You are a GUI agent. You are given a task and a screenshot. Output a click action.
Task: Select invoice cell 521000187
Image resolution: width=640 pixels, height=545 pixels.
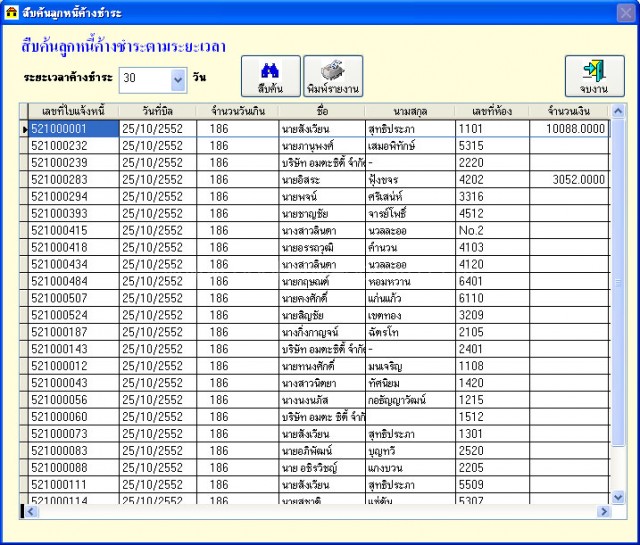pos(74,332)
